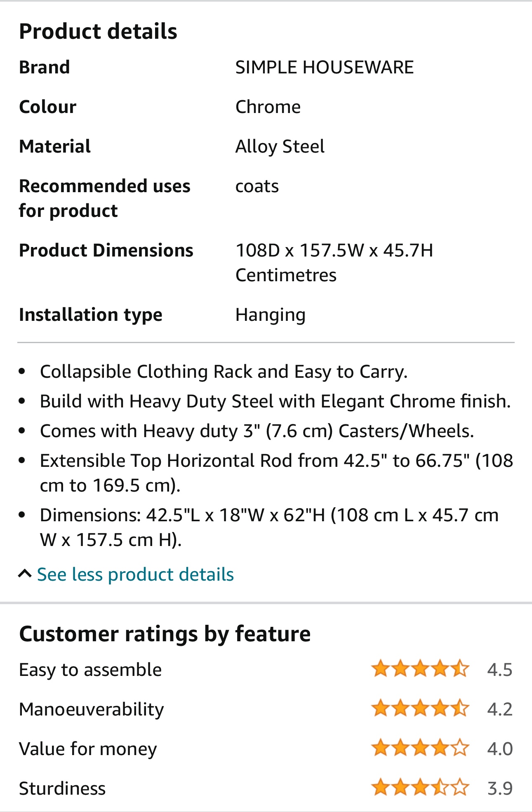The height and width of the screenshot is (812, 532).
Task: Tap the Customer ratings by feature heading
Action: (165, 634)
